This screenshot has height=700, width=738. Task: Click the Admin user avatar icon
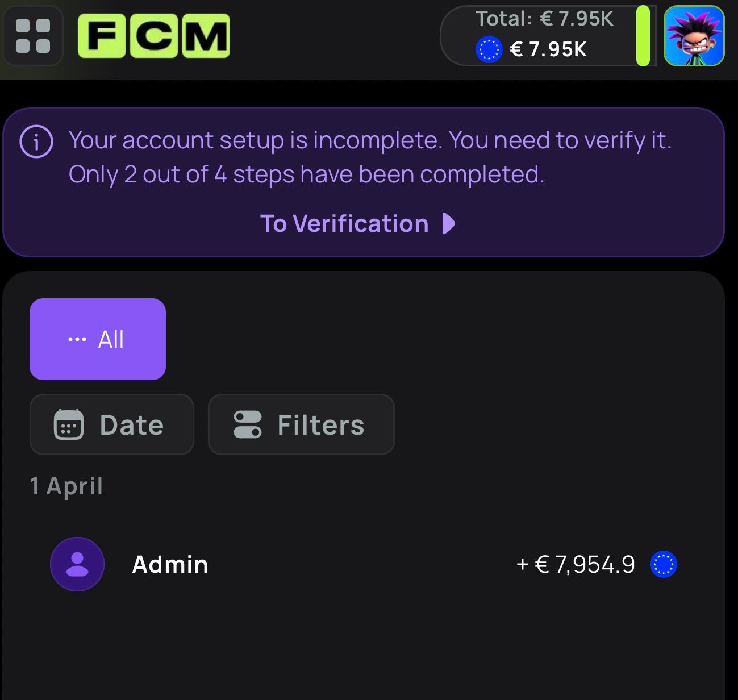tap(77, 564)
